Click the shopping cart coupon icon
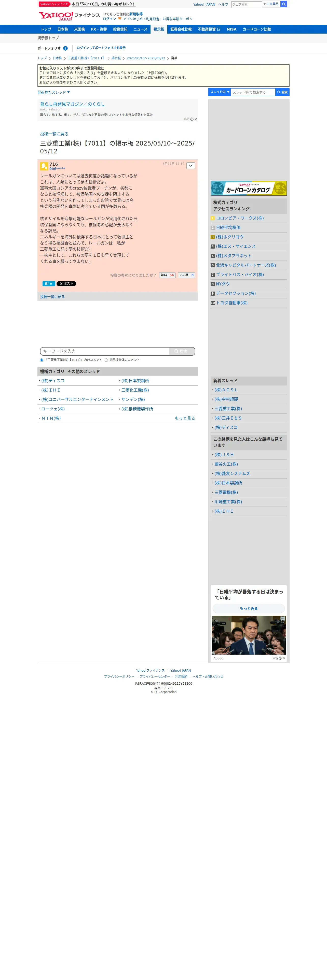 click(120, 19)
